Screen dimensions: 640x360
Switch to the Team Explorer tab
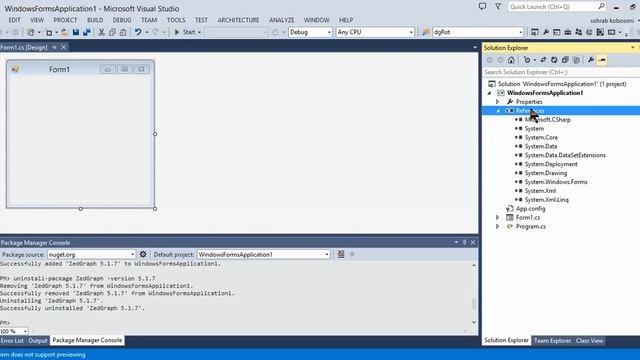coord(552,340)
